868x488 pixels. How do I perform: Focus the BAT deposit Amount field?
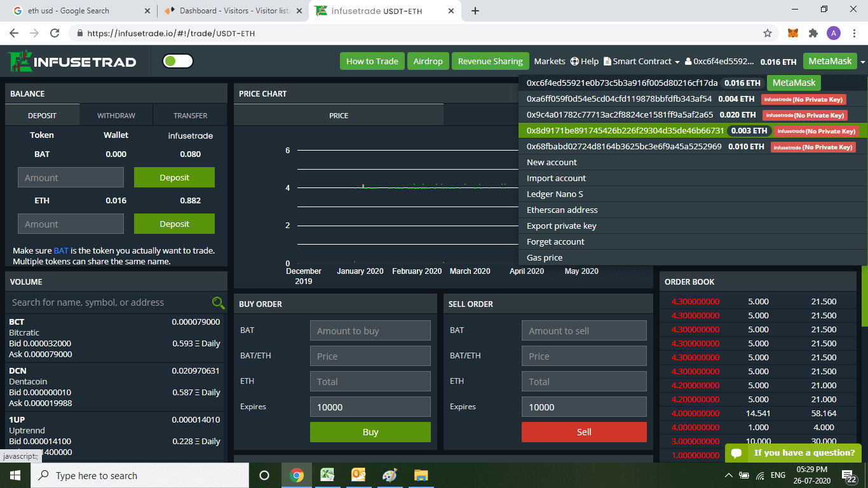71,178
